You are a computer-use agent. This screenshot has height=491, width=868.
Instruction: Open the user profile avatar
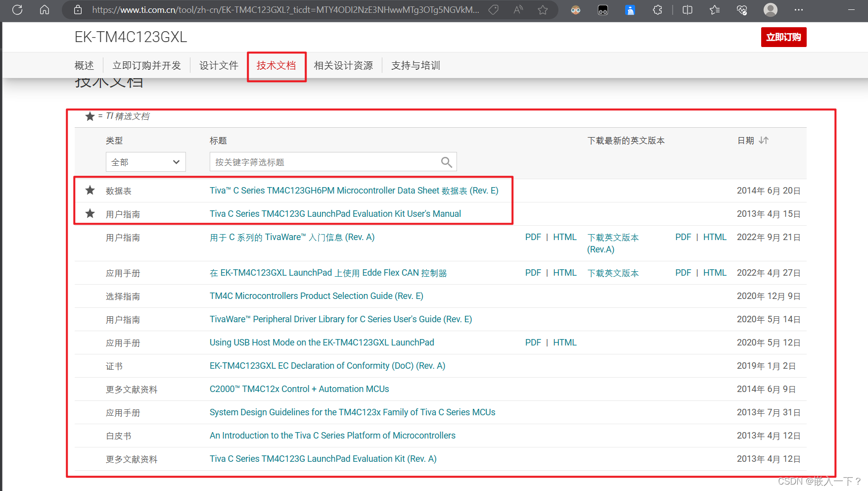coord(771,10)
